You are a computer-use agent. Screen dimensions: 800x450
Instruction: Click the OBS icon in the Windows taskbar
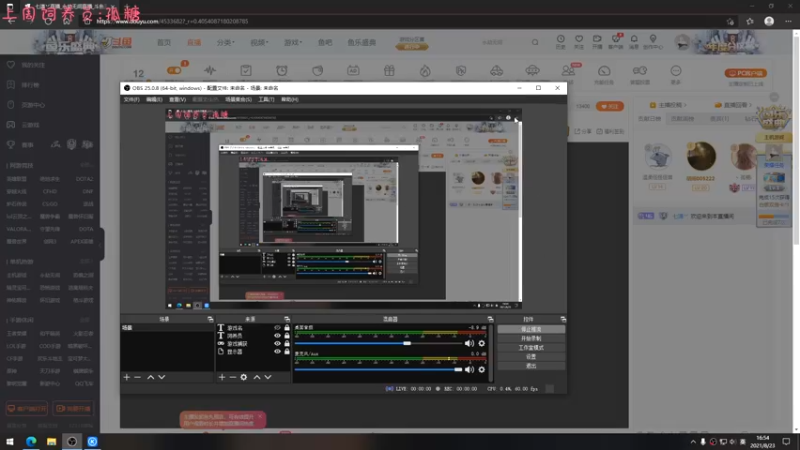(x=72, y=441)
